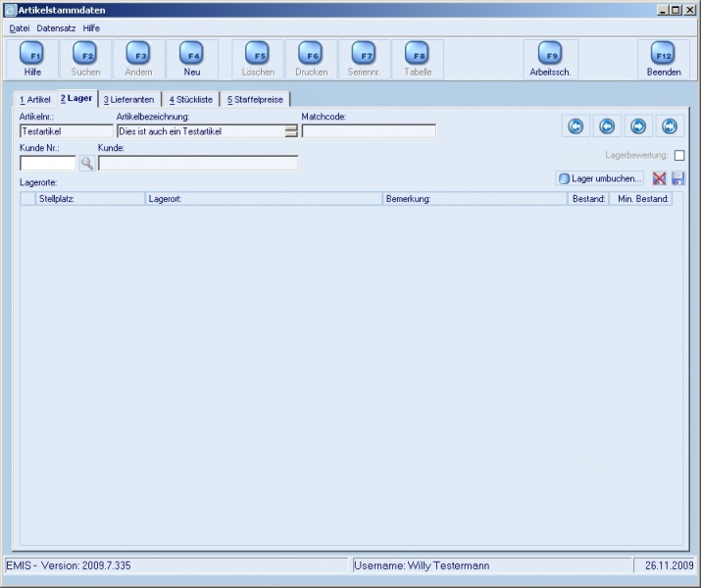Click the Min. Bestand column header
The width and height of the screenshot is (701, 588).
641,199
